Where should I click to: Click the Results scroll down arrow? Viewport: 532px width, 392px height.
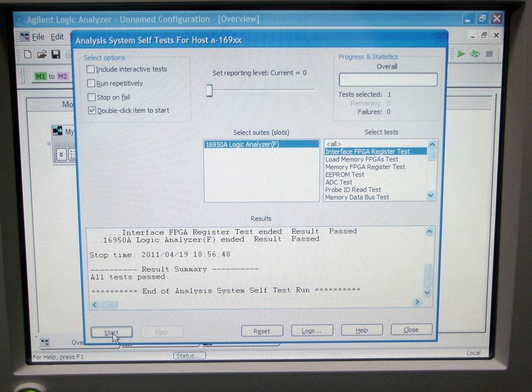(427, 293)
